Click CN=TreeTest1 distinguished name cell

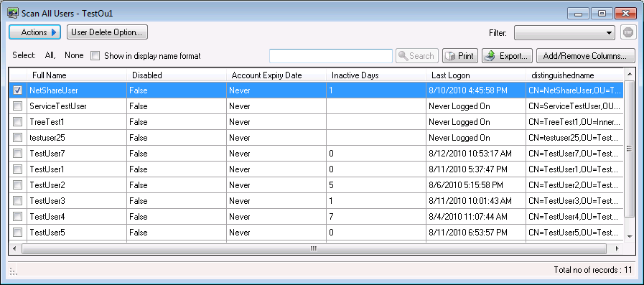pyautogui.click(x=574, y=122)
